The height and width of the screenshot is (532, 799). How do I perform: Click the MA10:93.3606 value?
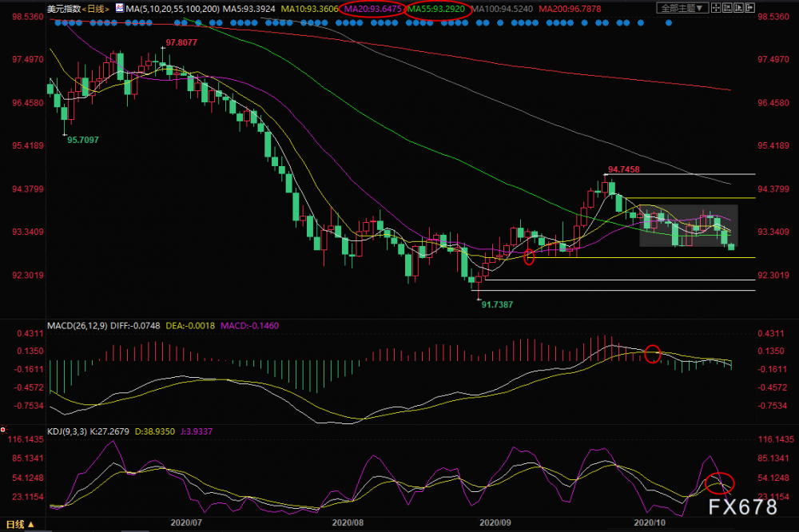[x=310, y=9]
